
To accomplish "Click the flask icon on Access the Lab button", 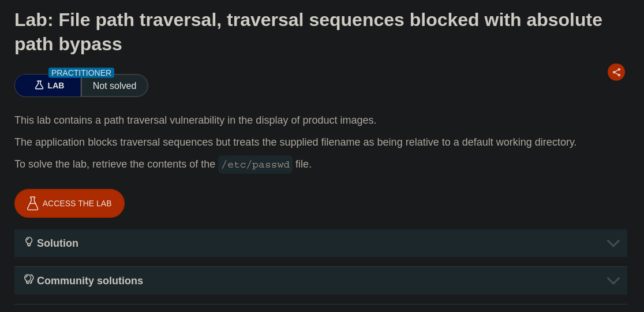I will (32, 203).
